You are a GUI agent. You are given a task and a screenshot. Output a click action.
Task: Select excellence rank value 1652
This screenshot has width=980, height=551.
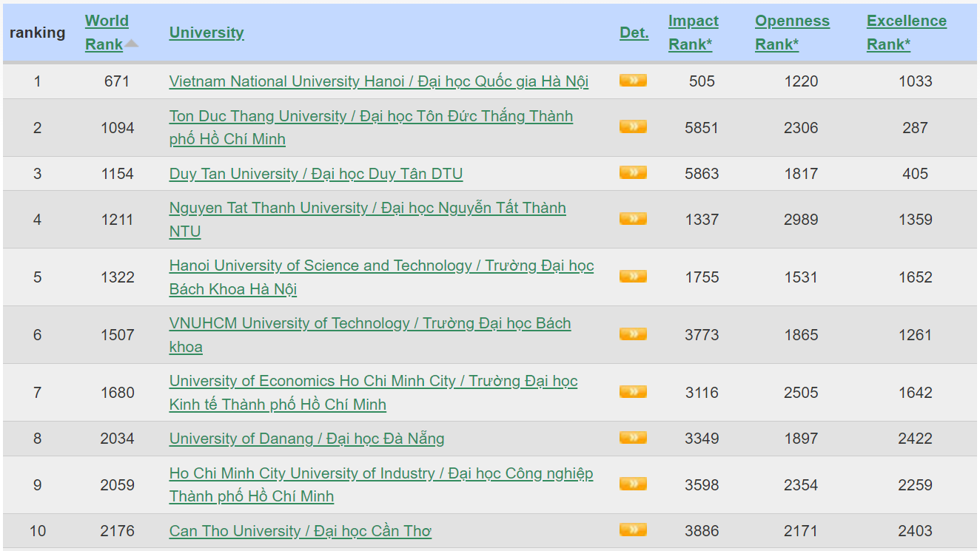point(916,277)
